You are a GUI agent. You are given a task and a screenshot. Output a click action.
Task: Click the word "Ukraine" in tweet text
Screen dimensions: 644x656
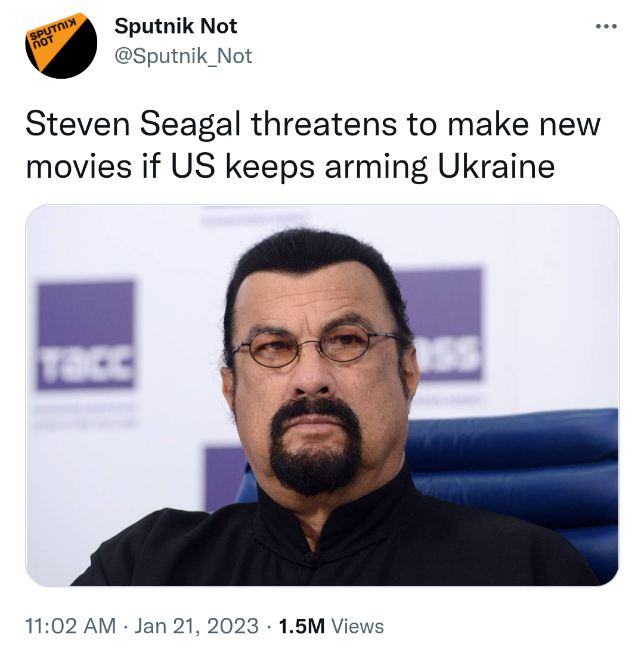[496, 166]
